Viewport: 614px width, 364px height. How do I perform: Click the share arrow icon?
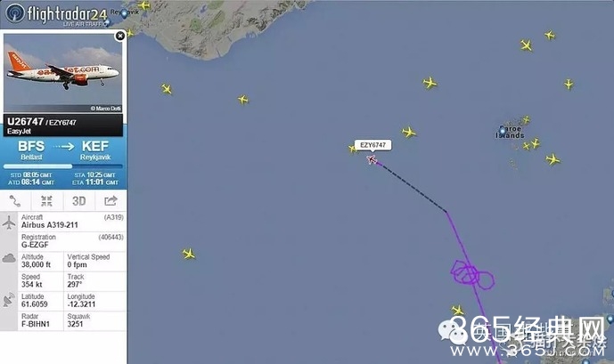pos(111,201)
